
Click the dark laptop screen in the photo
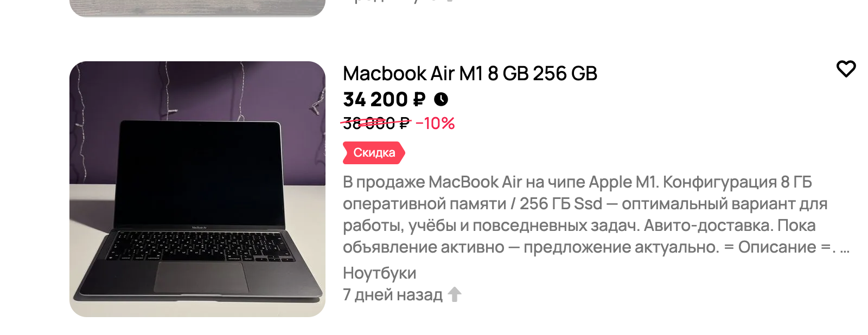pos(200,172)
